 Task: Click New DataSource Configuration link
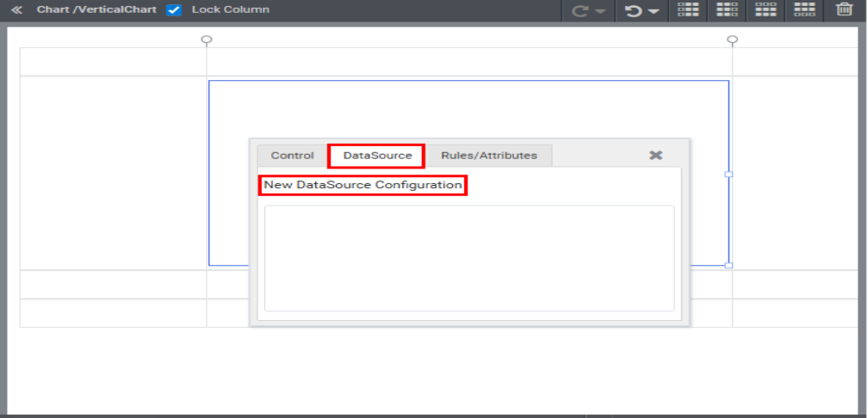(363, 185)
